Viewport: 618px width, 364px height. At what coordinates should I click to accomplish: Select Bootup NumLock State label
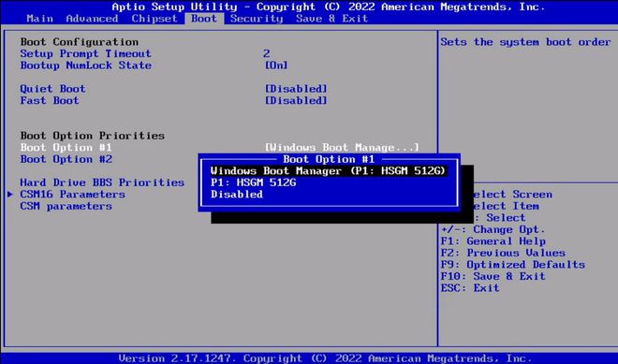point(85,66)
